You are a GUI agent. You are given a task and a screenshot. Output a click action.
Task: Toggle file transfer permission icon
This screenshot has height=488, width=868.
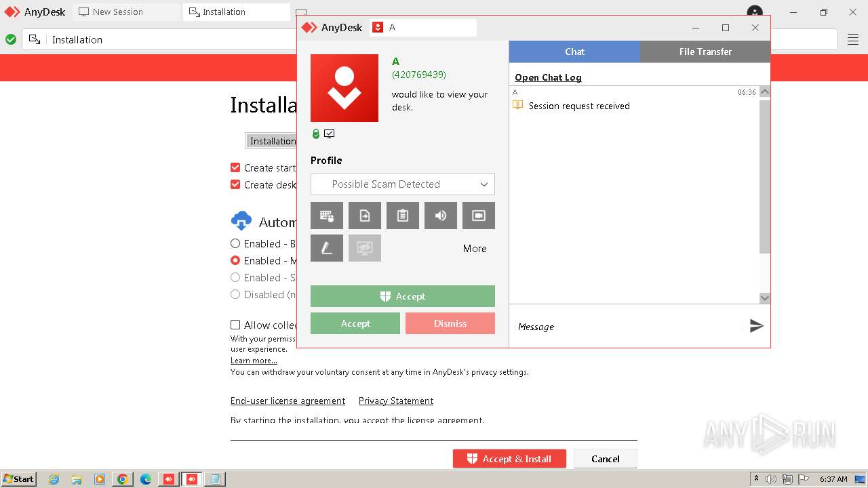point(365,216)
